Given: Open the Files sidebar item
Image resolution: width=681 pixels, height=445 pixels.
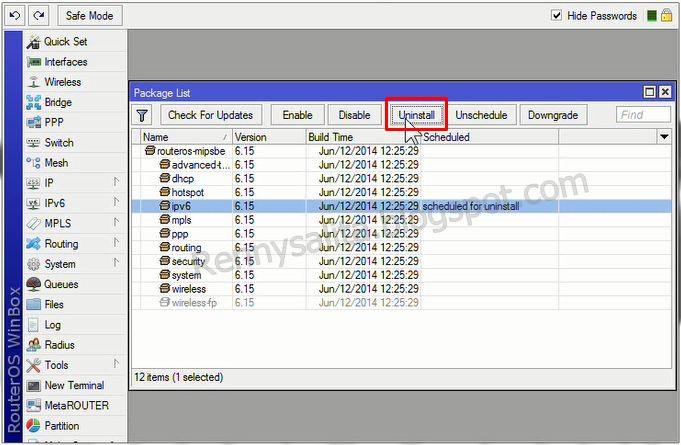Looking at the screenshot, I should 74,304.
